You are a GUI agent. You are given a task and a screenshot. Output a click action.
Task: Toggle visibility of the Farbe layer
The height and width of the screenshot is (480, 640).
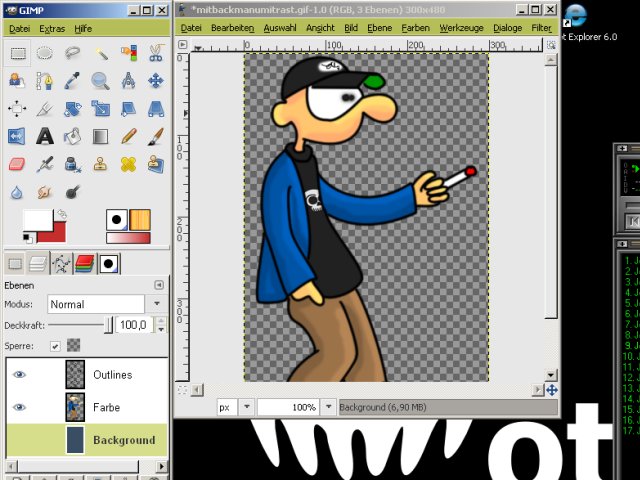point(19,407)
